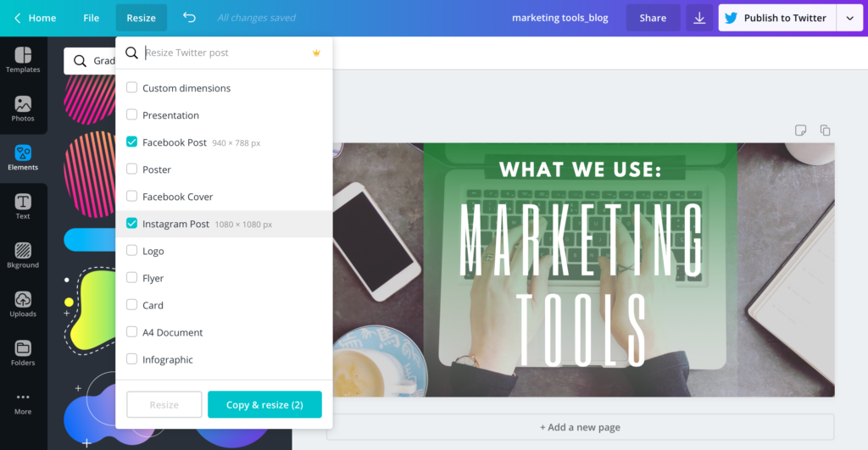The image size is (868, 450).
Task: Check the Presentation checkbox
Action: tap(131, 114)
